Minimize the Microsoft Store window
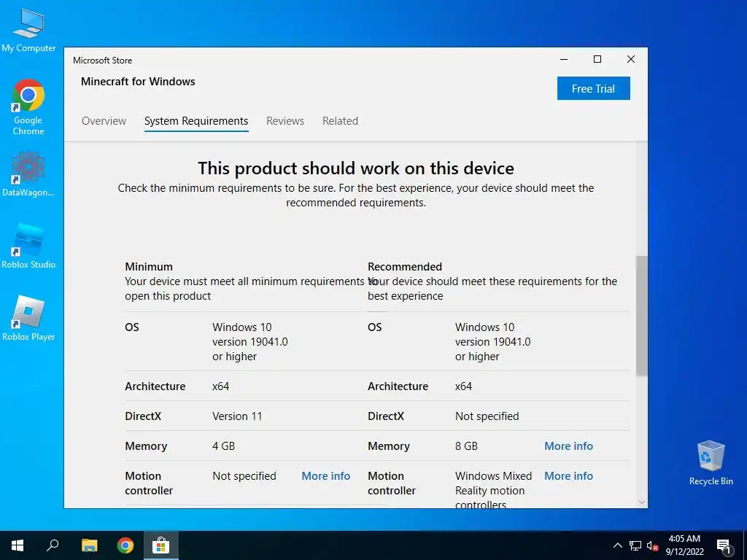Viewport: 747px width, 560px height. coord(564,60)
